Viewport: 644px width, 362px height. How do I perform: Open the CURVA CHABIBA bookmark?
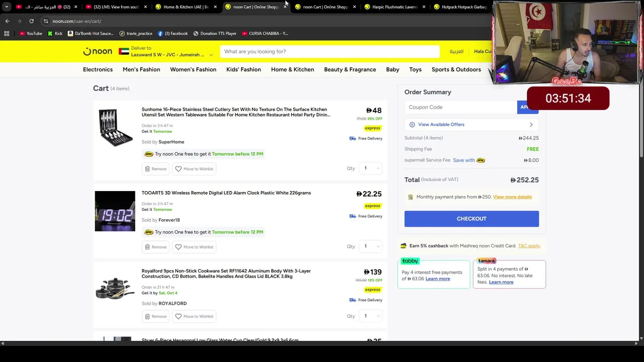click(x=265, y=34)
